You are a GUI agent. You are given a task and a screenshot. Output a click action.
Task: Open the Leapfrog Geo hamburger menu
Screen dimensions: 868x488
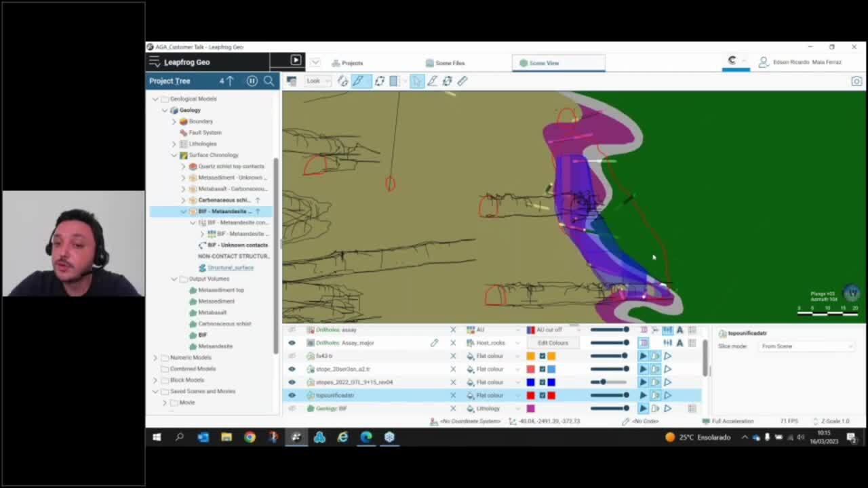[x=155, y=62]
